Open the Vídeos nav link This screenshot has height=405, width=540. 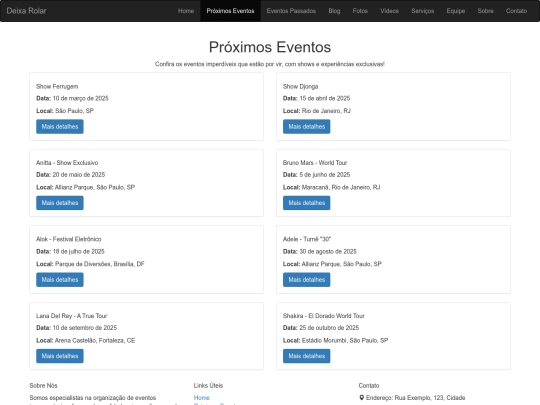390,11
